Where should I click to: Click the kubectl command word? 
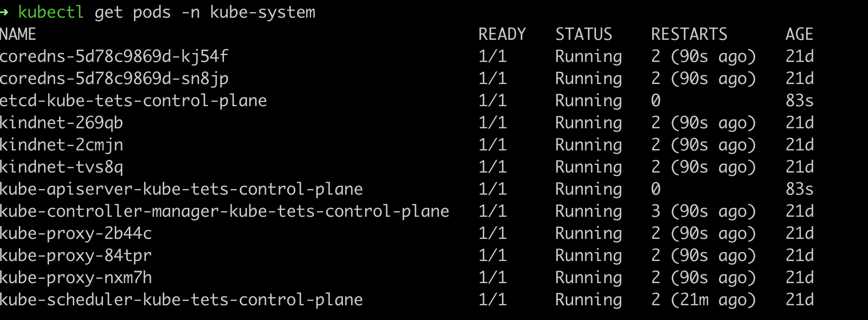click(51, 13)
